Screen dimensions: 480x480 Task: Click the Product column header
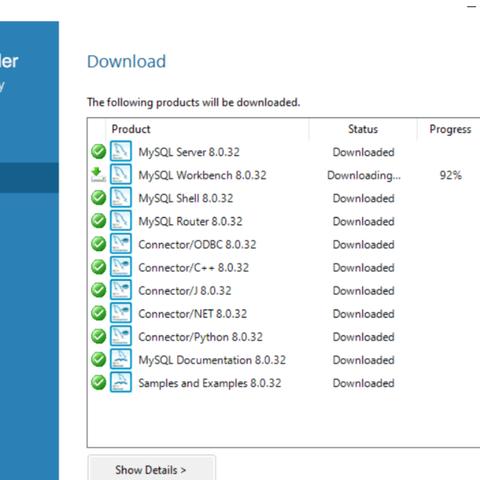click(131, 129)
